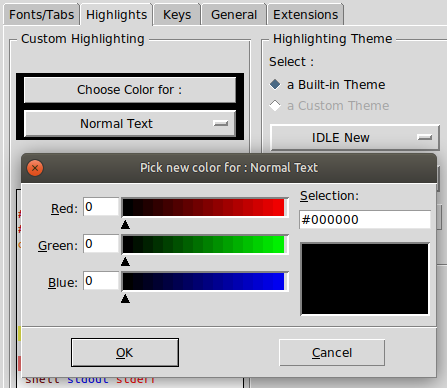Select the Custom Theme radio button

point(275,106)
